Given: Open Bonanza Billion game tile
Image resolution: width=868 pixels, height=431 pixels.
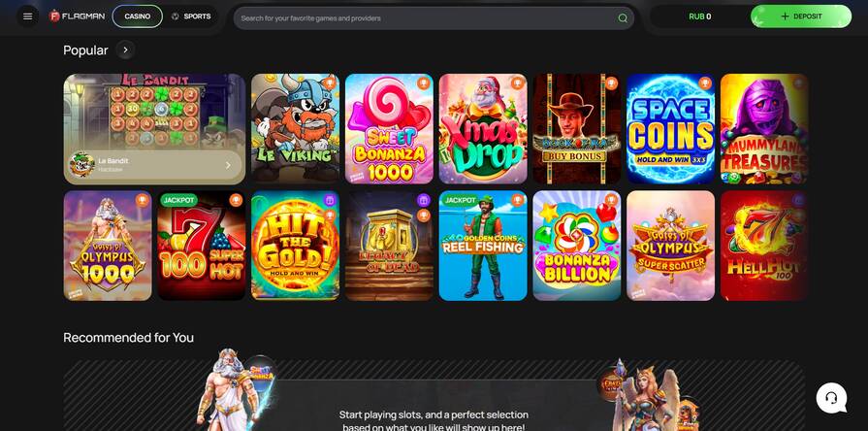Looking at the screenshot, I should [x=577, y=246].
